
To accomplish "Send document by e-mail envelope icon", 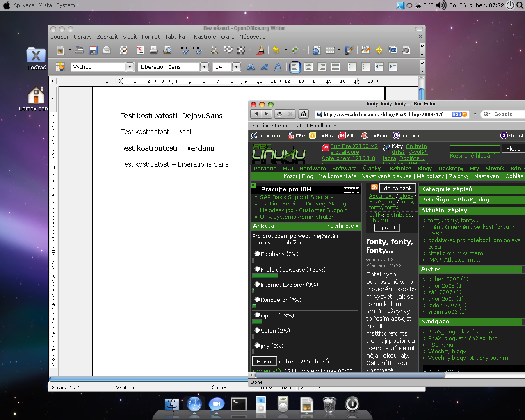I will (107, 50).
